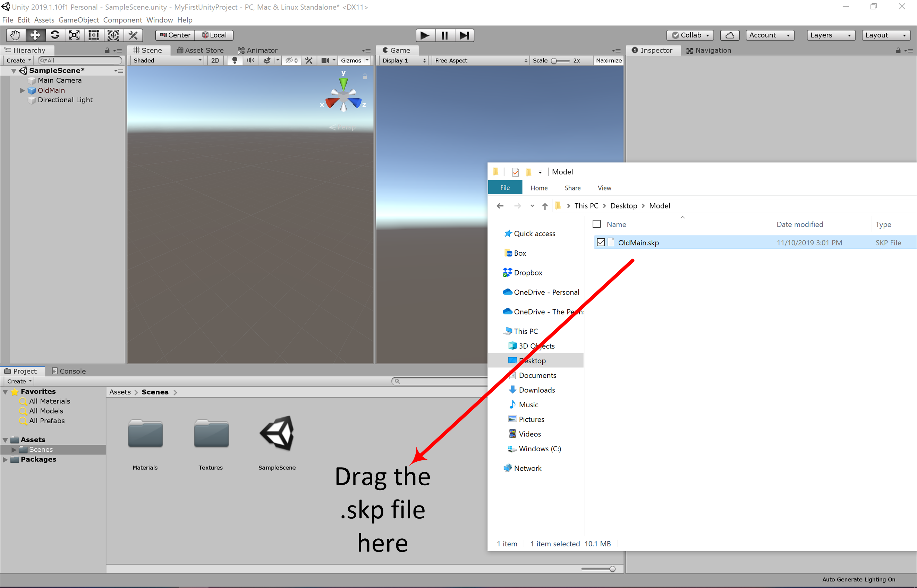Select the Rotate tool

tap(55, 35)
